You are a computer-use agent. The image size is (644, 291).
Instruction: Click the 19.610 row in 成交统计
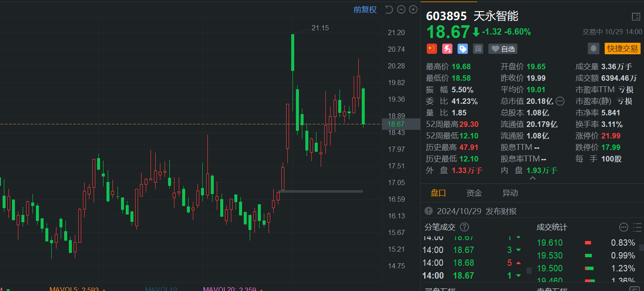(587, 243)
